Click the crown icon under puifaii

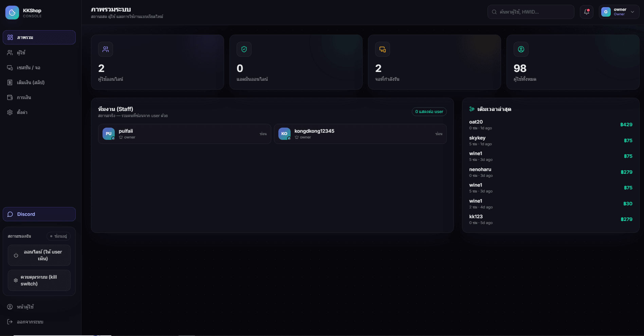[x=121, y=137]
